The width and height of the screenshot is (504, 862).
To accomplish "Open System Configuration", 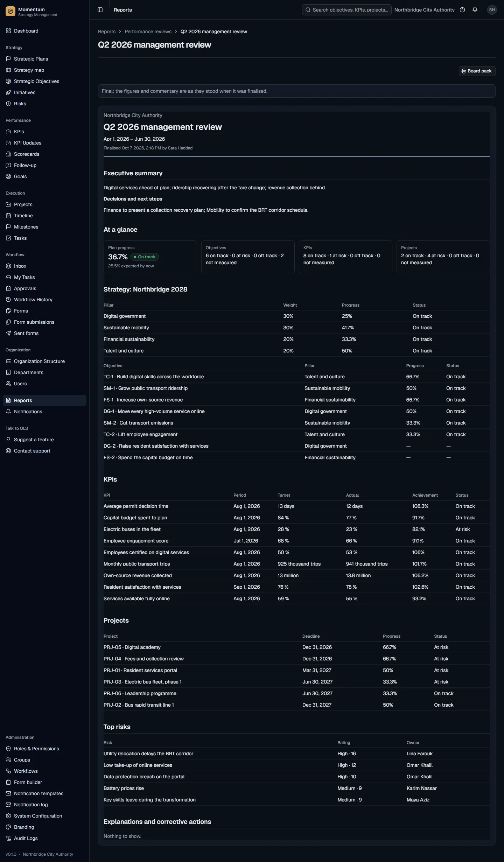I will point(44,816).
